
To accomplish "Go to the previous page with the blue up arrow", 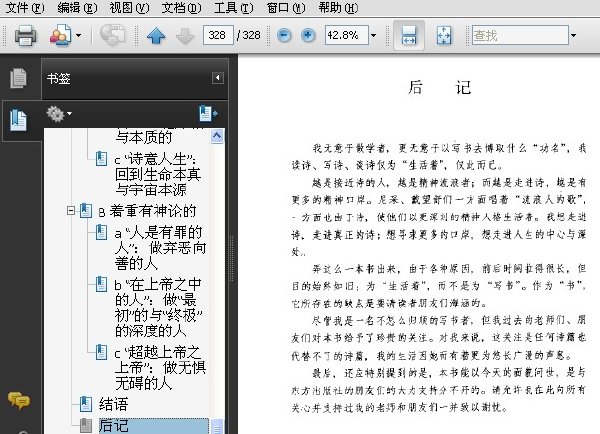I will coord(156,36).
